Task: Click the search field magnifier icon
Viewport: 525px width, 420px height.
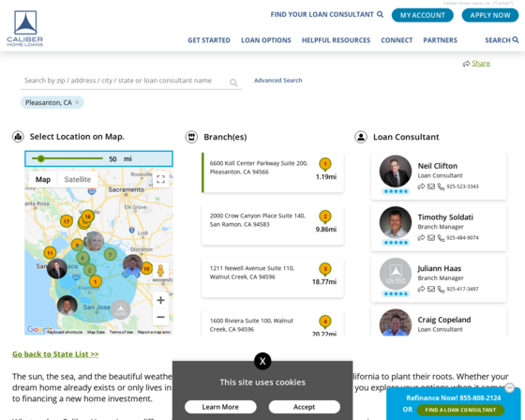Action: 233,82
